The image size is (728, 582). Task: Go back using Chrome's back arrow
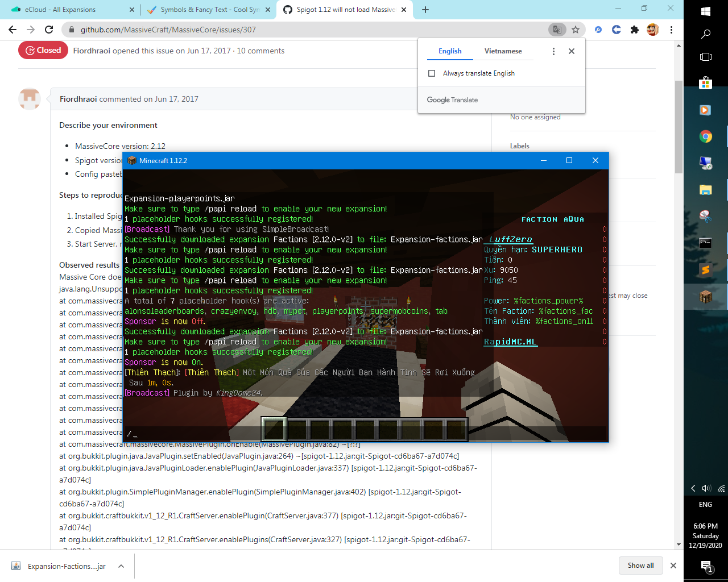(13, 30)
